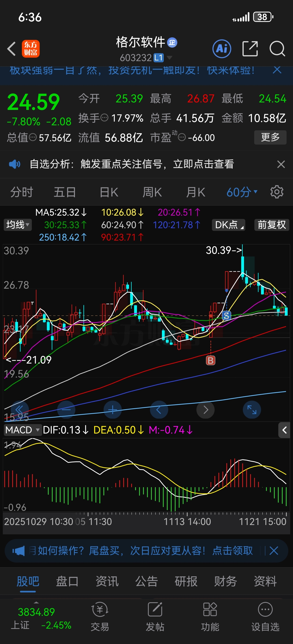This screenshot has height=644, width=293.
Task: Tap the 点击领取 link
Action: coord(233,551)
